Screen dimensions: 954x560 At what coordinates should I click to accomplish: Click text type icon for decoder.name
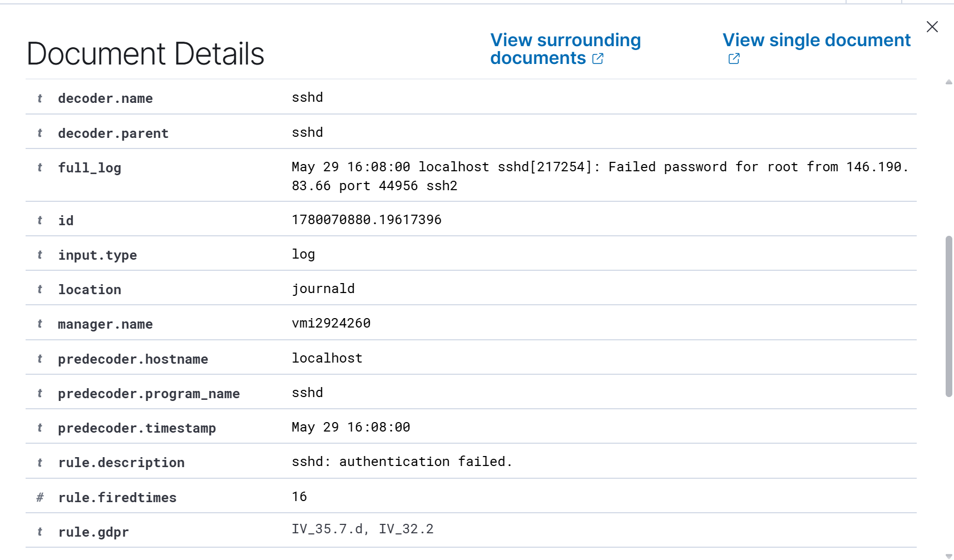click(39, 98)
